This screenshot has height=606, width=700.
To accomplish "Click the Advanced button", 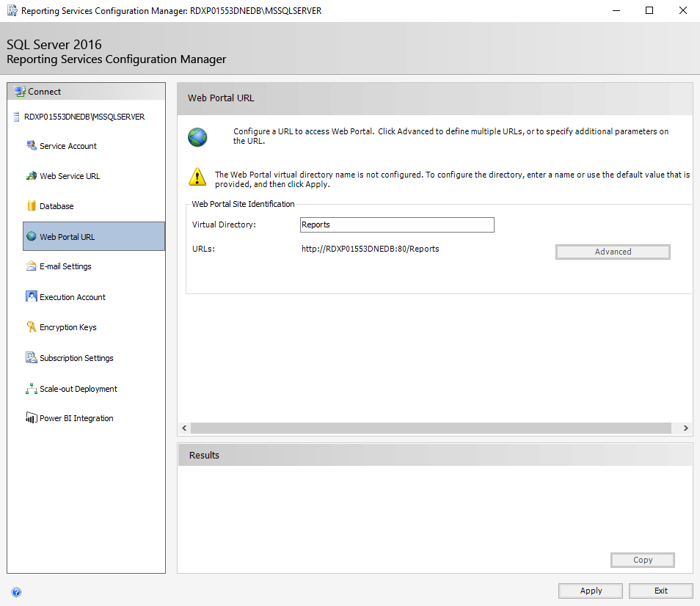I will pyautogui.click(x=613, y=252).
